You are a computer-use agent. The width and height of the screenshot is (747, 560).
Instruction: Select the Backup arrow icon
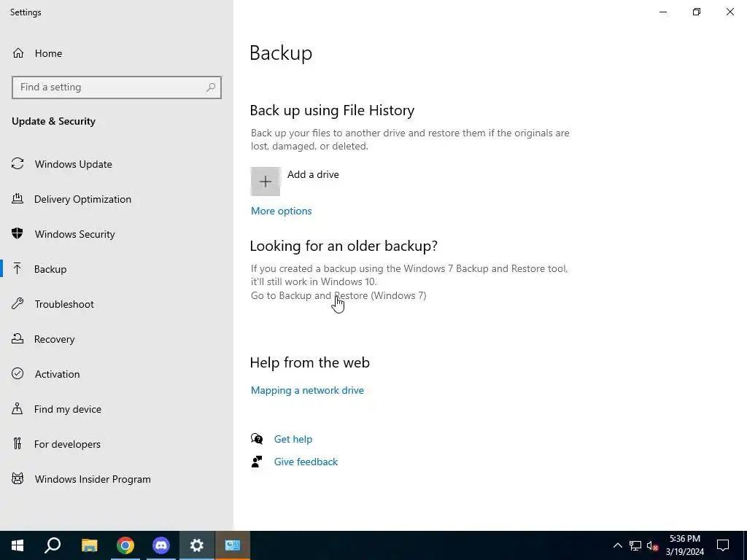coord(18,268)
